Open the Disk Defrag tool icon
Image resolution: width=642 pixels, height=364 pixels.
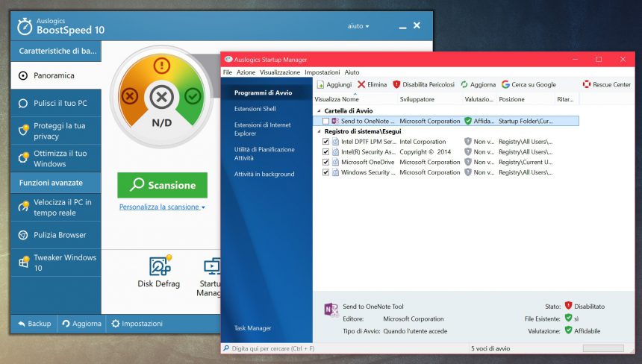click(x=160, y=266)
